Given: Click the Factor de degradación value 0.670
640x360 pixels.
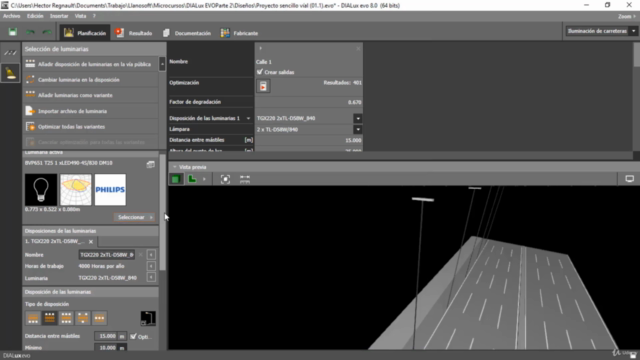Looking at the screenshot, I should click(355, 102).
